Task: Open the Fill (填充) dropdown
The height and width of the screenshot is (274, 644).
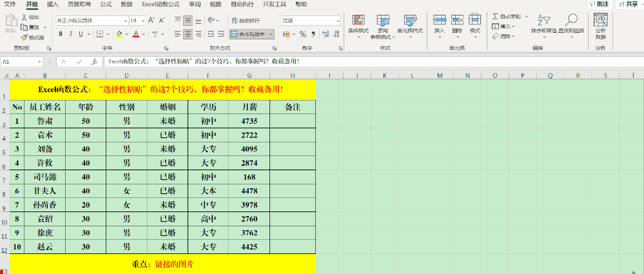Action: (503, 26)
